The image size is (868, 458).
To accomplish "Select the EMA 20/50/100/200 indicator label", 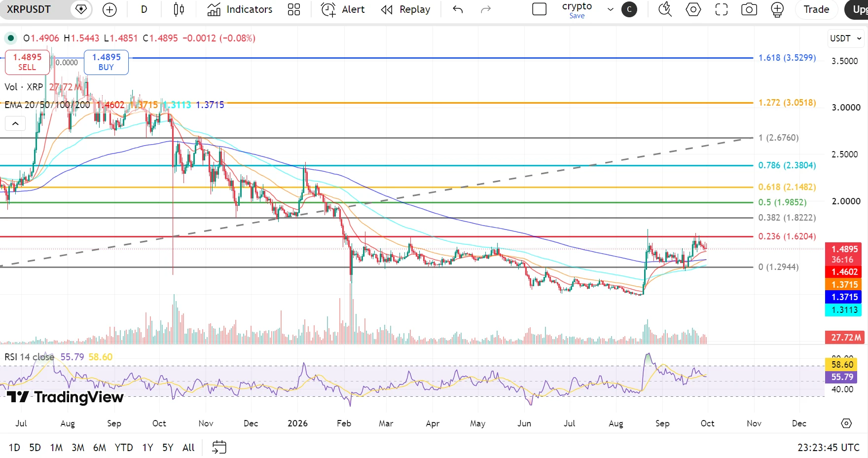I will (47, 105).
